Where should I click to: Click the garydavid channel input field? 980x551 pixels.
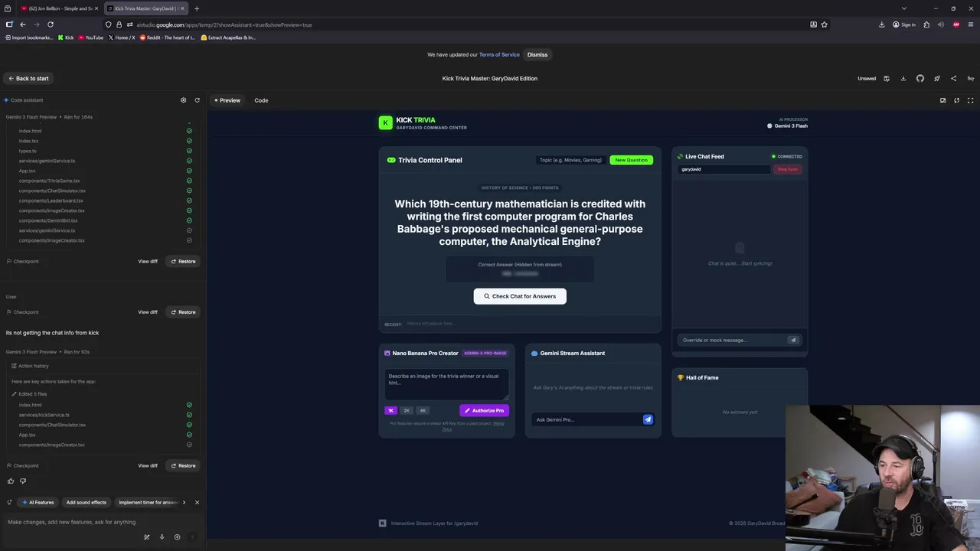[724, 169]
